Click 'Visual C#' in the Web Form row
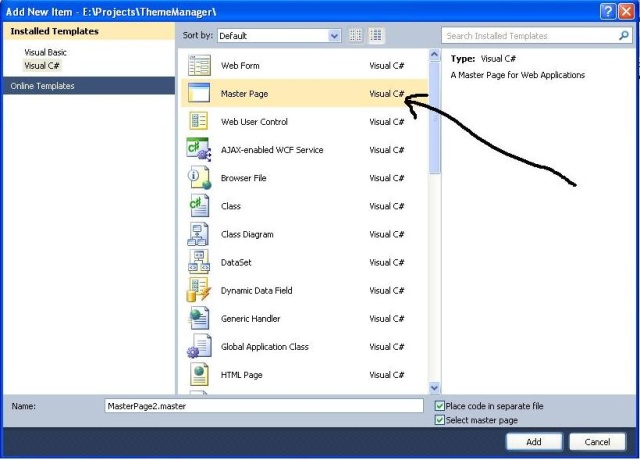Screen dimensions: 640x460 [x=387, y=65]
